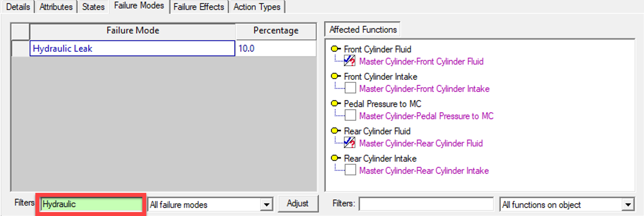
Task: Open the Failure Effects tab
Action: coord(199,7)
